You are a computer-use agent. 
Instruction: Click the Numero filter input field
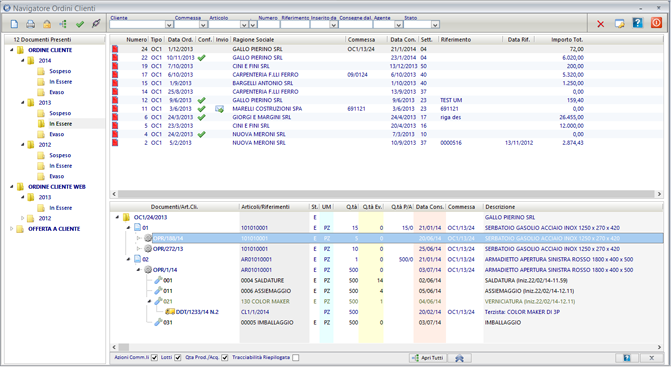tap(269, 25)
